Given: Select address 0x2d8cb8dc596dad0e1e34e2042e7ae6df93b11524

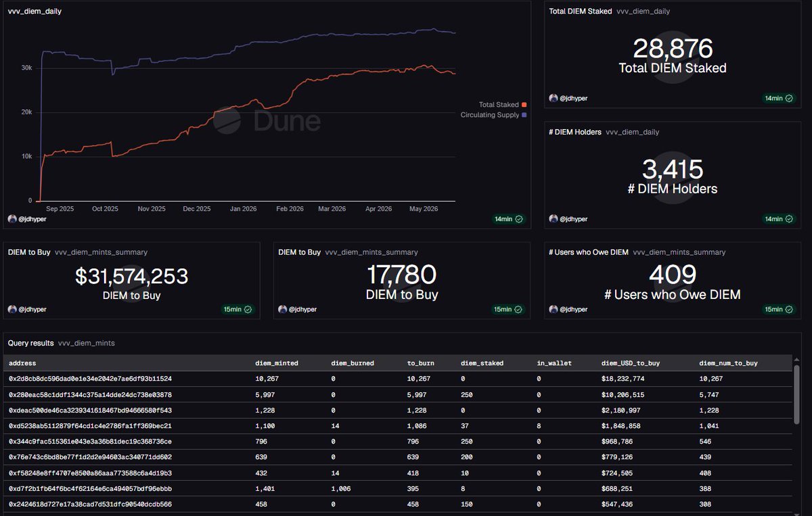Looking at the screenshot, I should (x=90, y=379).
